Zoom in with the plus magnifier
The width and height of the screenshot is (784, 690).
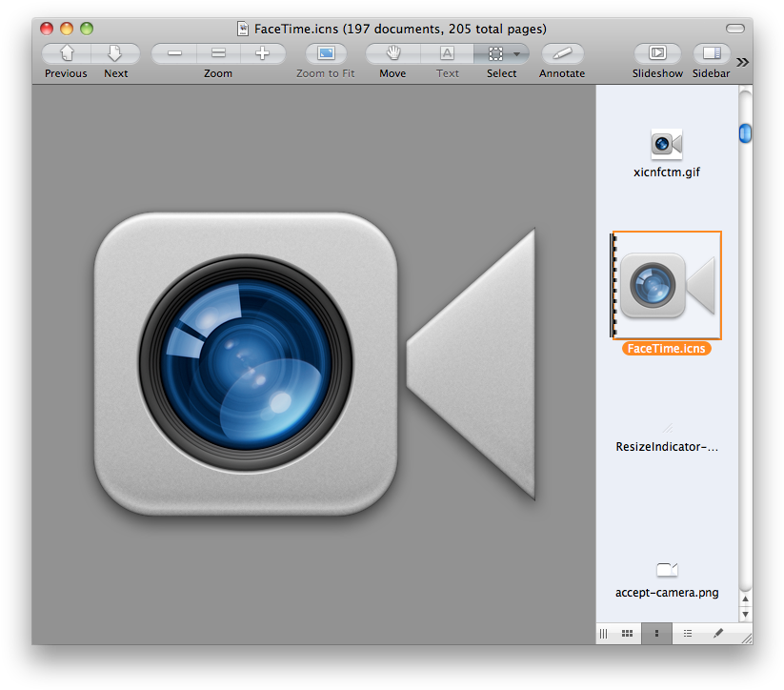[260, 52]
